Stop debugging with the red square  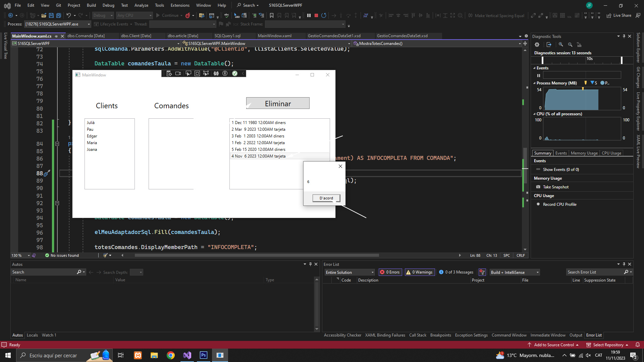click(x=316, y=15)
